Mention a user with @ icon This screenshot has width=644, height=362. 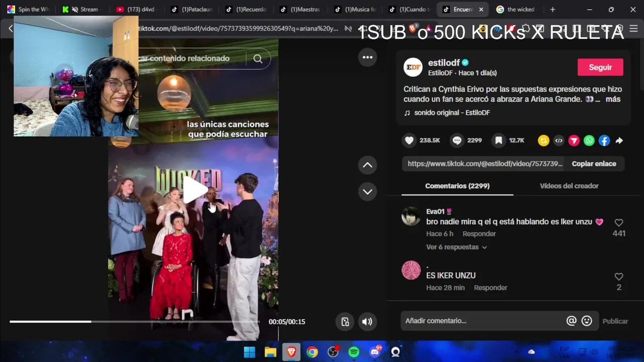pos(571,321)
